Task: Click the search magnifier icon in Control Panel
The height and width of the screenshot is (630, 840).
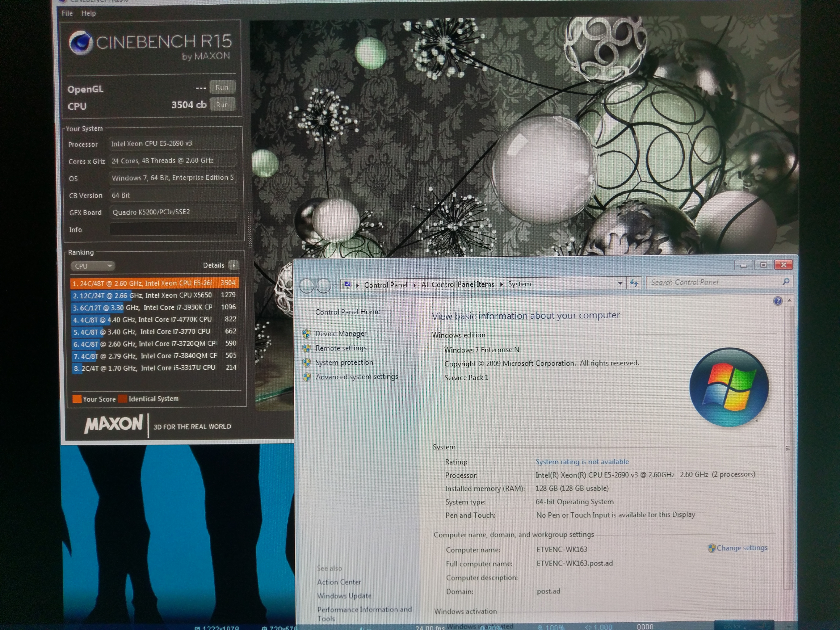Action: 786,282
